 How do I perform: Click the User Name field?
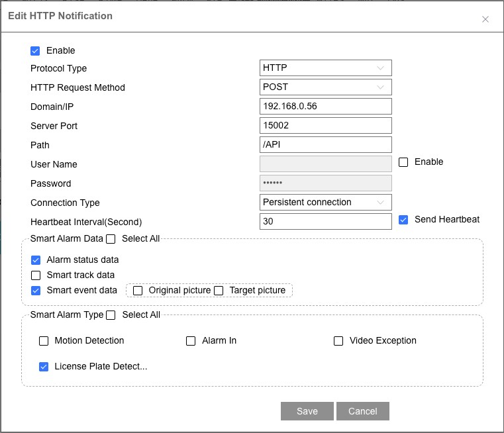point(325,164)
